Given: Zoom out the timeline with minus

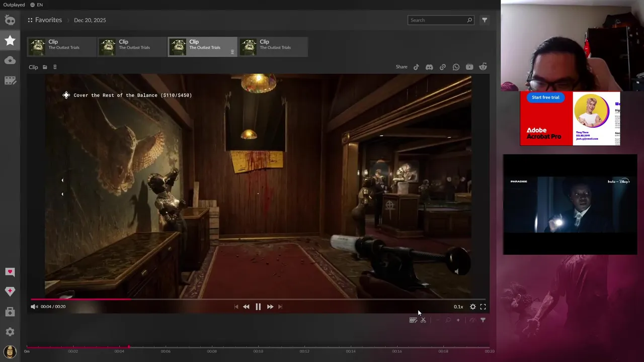Looking at the screenshot, I should (437, 320).
